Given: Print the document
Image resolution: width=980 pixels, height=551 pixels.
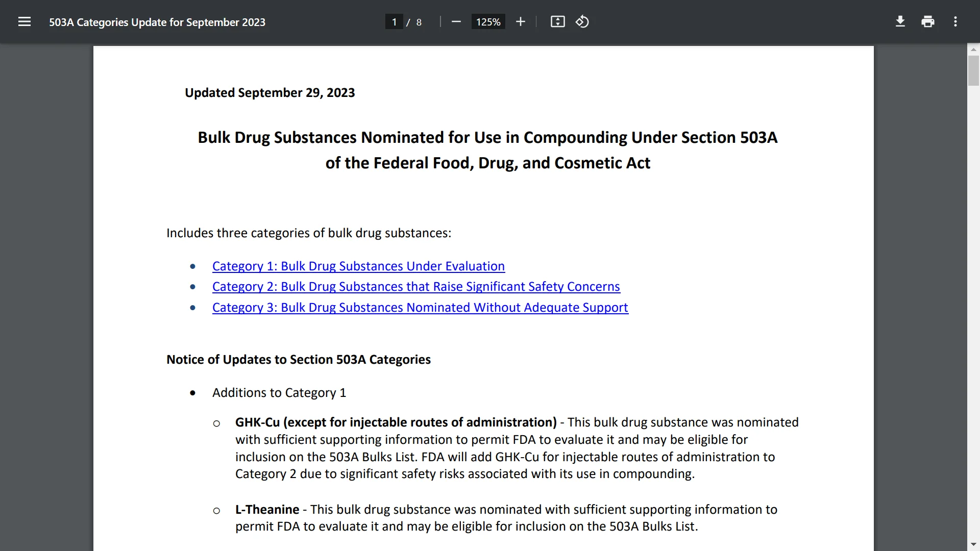Looking at the screenshot, I should [x=928, y=22].
